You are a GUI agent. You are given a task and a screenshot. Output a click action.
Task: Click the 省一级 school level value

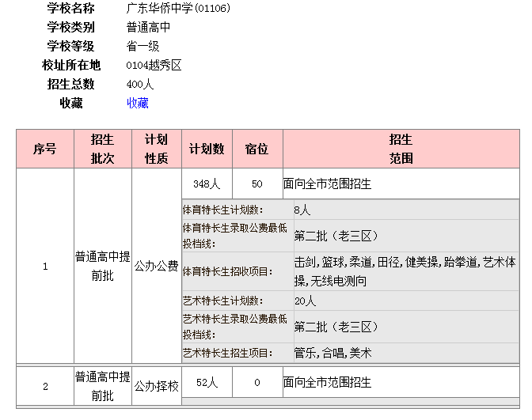tap(142, 46)
